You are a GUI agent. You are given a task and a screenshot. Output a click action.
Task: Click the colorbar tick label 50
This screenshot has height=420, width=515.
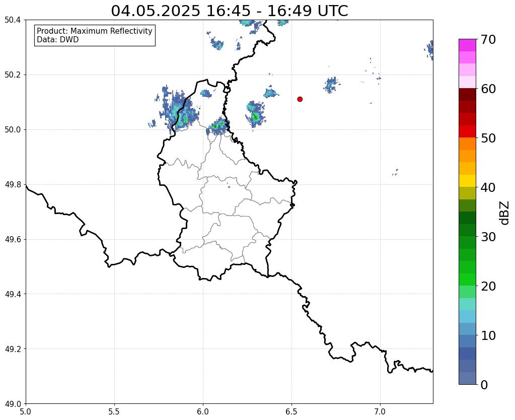point(488,138)
